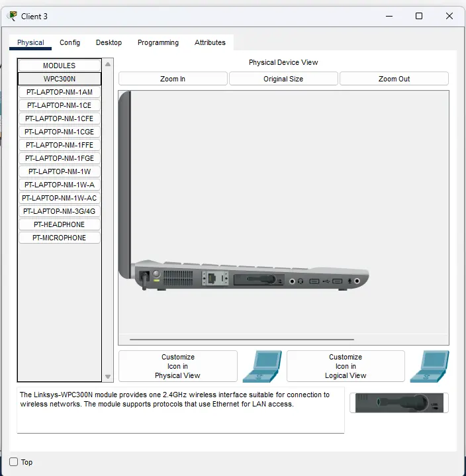Select the installed Ethernet port module on laptop

tap(215, 278)
